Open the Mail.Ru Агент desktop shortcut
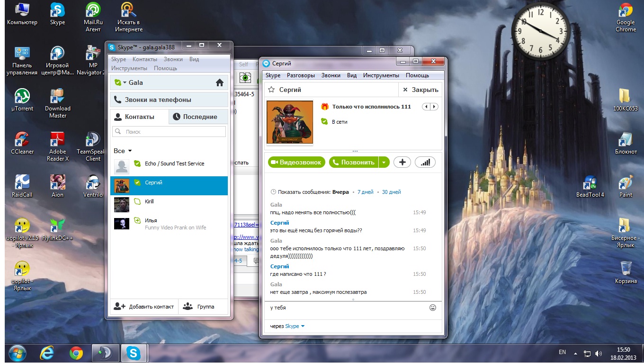The height and width of the screenshot is (364, 644). tap(93, 18)
